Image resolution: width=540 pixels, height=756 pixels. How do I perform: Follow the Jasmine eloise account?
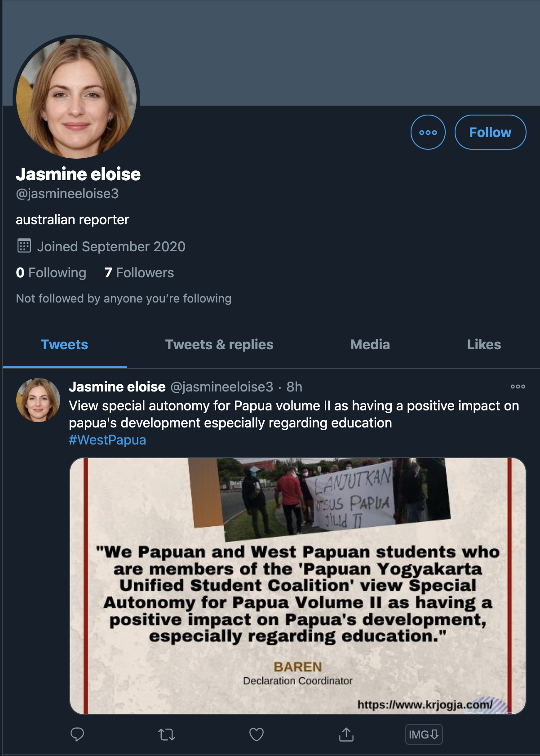point(490,132)
